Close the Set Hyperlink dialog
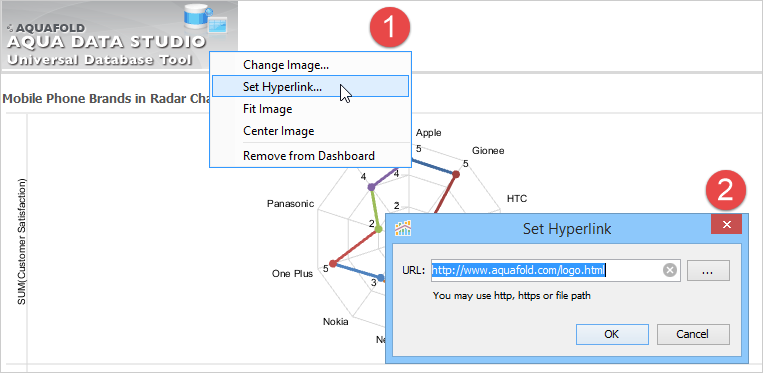763x373 pixels. (x=727, y=224)
